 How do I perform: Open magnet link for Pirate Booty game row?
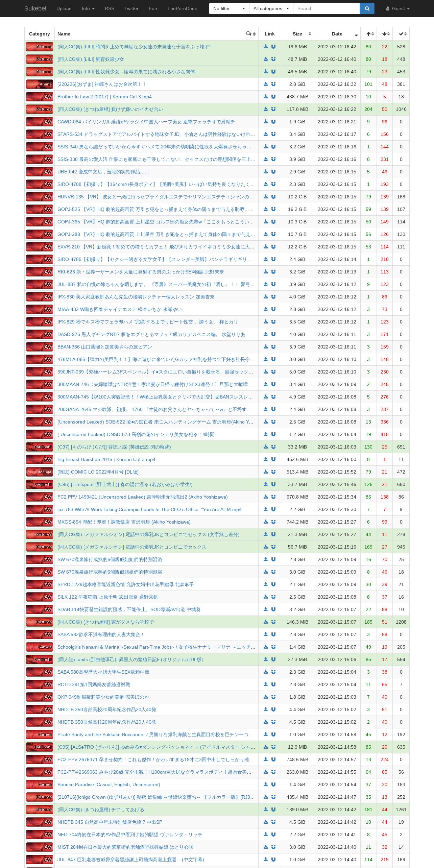273,734
